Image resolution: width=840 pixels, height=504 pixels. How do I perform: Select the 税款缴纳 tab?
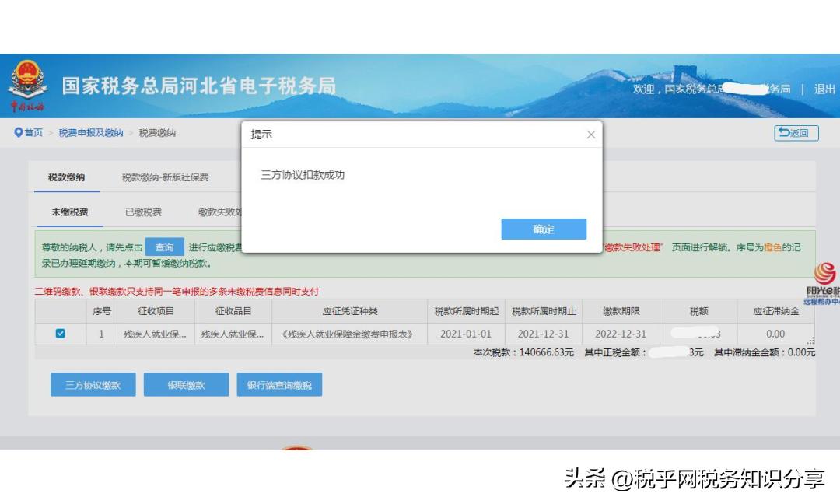66,176
